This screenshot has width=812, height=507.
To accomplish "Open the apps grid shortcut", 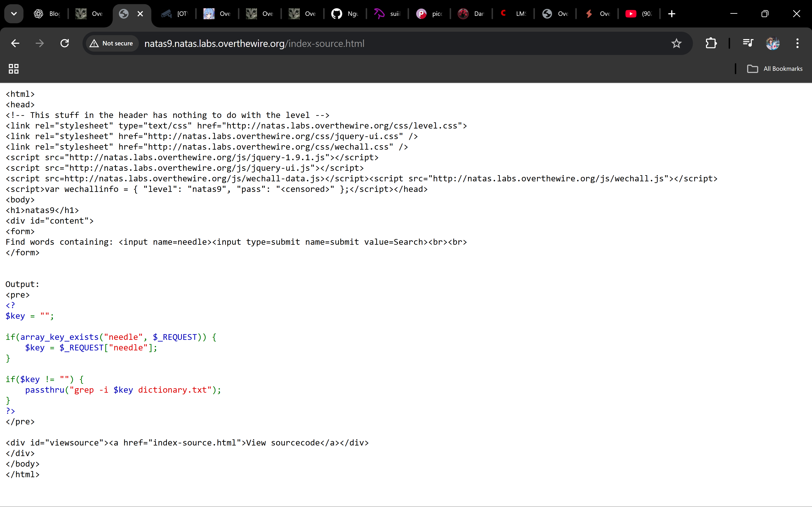I will [13, 69].
